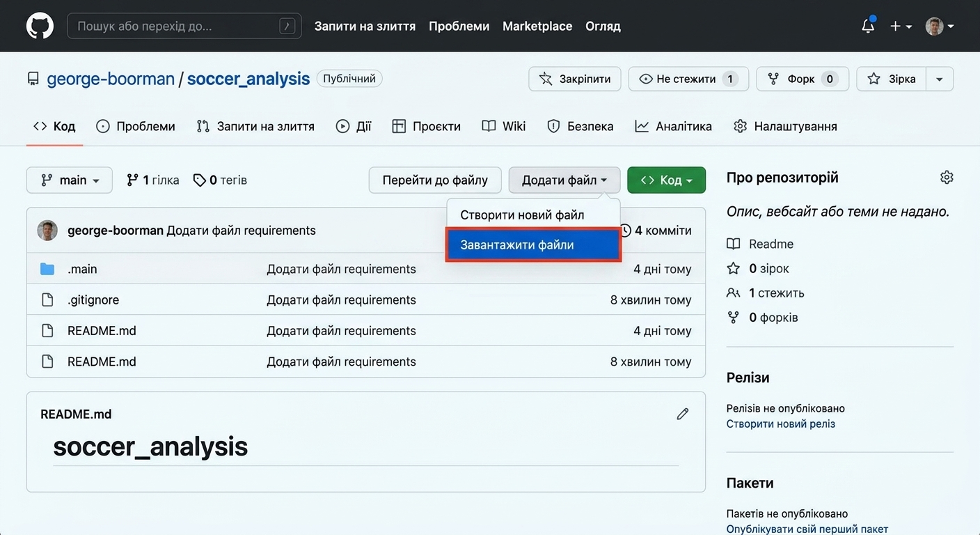Screen dimensions: 980x535
Task: Click file icon of README.md from 8 хвилин тому
Action: pos(47,362)
